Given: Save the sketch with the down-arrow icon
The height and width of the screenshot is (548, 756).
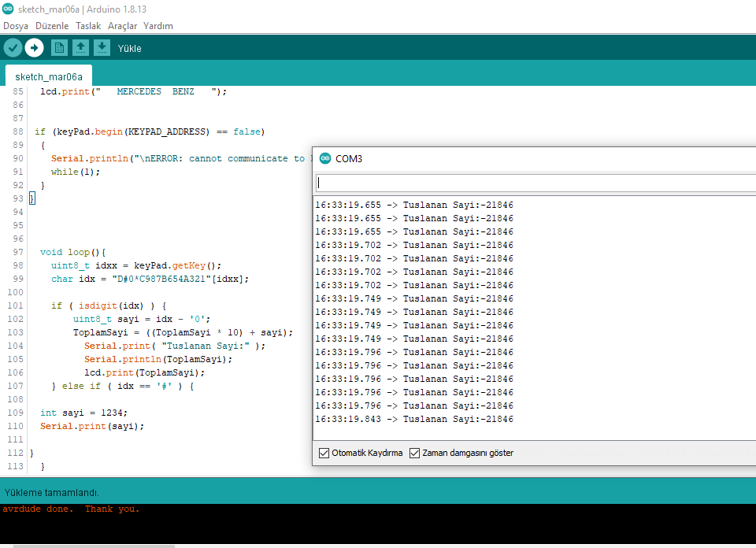Looking at the screenshot, I should (102, 48).
